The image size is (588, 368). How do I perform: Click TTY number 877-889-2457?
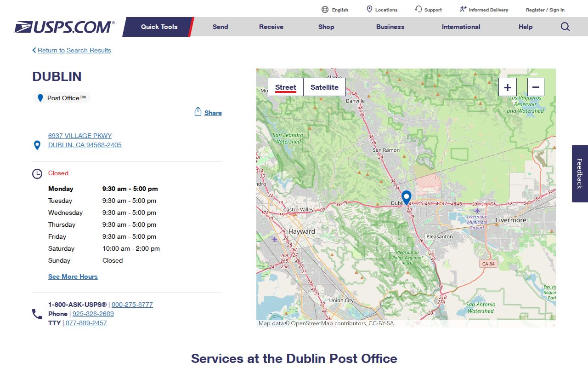(x=86, y=323)
